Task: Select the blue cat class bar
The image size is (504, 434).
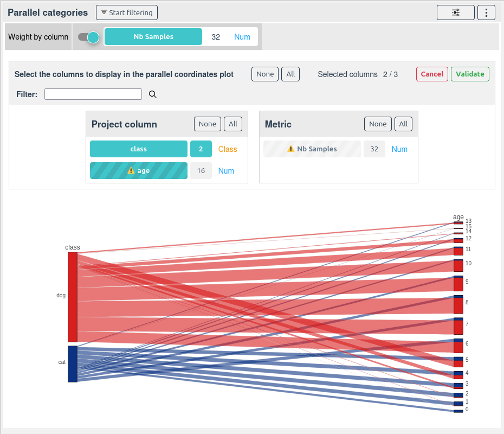Action: pos(73,364)
